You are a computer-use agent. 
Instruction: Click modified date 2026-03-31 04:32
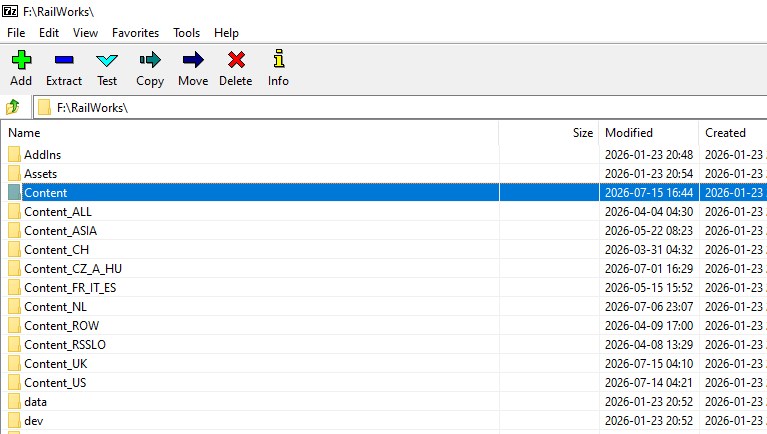tap(649, 250)
